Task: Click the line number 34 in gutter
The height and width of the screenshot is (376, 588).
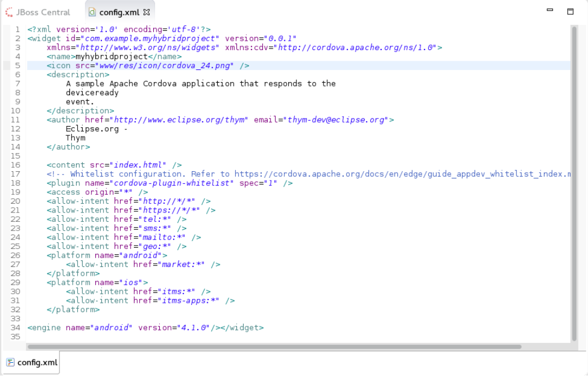Action: click(x=15, y=328)
